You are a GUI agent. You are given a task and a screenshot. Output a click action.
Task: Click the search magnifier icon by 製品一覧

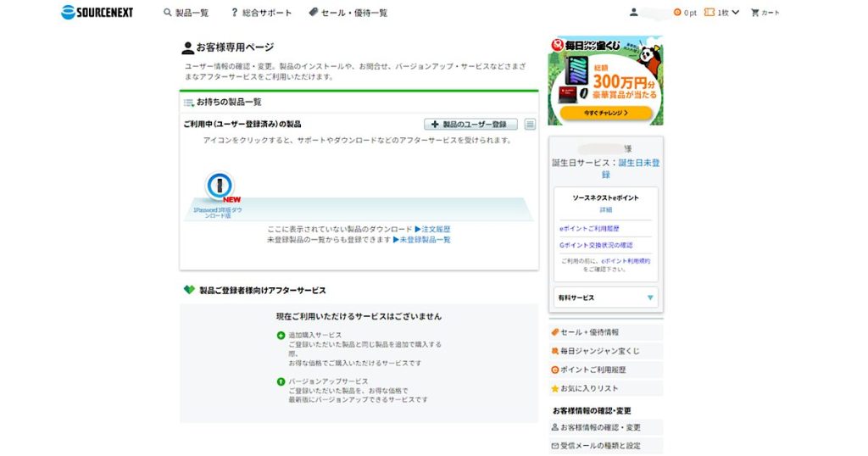[x=167, y=12]
